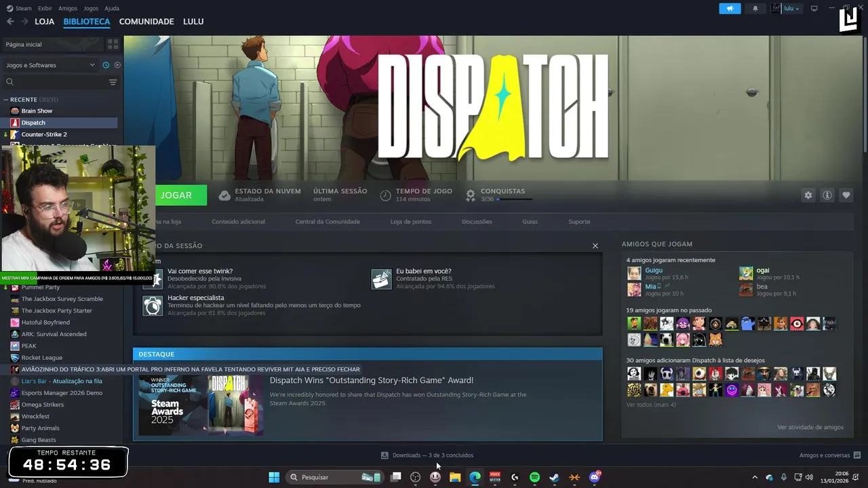Open the advanced filter options icon
The height and width of the screenshot is (488, 868).
pyautogui.click(x=113, y=82)
